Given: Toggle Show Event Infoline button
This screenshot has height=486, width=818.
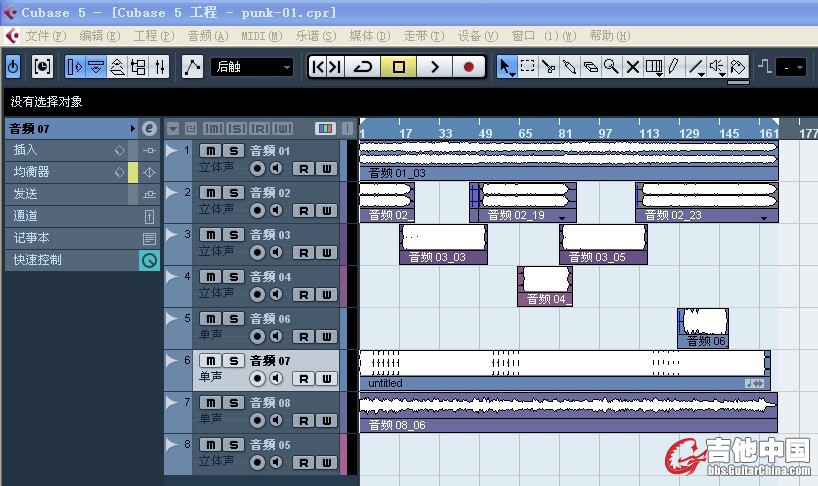Looking at the screenshot, I should [96, 67].
